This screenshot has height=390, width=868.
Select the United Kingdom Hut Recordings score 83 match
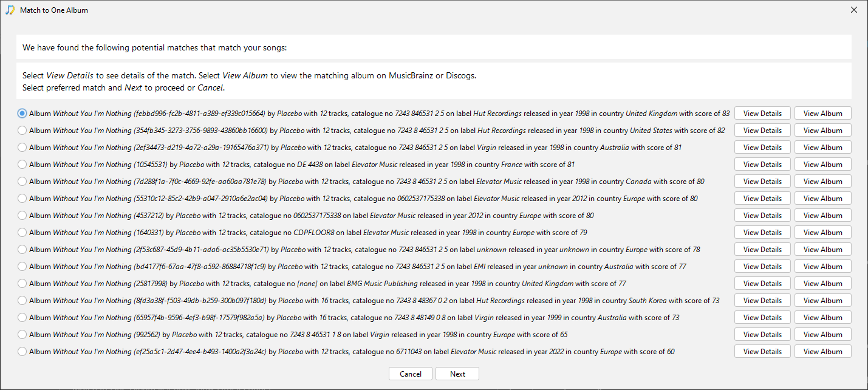pyautogui.click(x=22, y=114)
